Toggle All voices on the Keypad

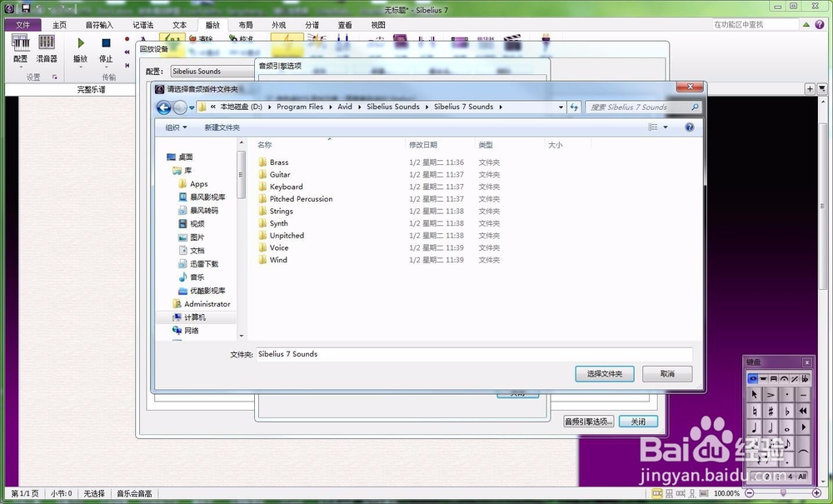(x=802, y=477)
